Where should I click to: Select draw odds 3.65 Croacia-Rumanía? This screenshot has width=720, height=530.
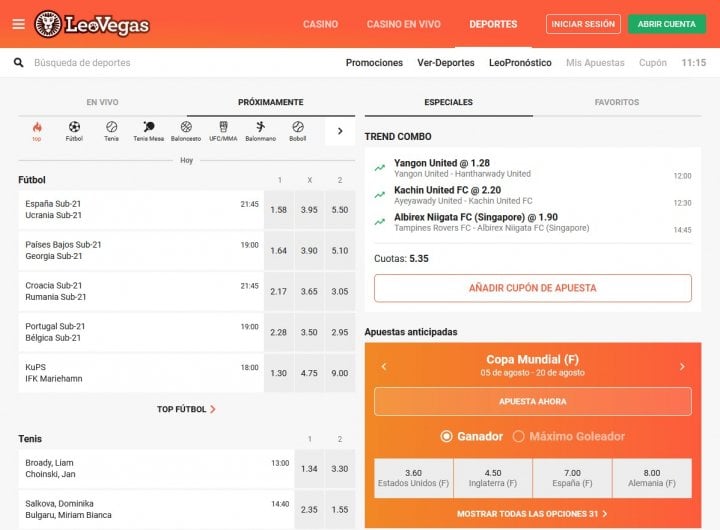pos(309,292)
